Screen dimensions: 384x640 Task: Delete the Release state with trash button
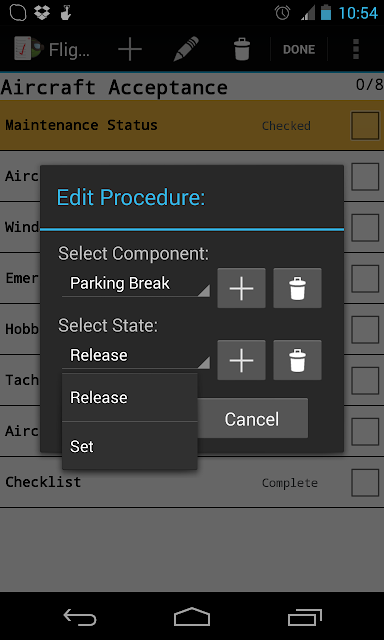297,360
